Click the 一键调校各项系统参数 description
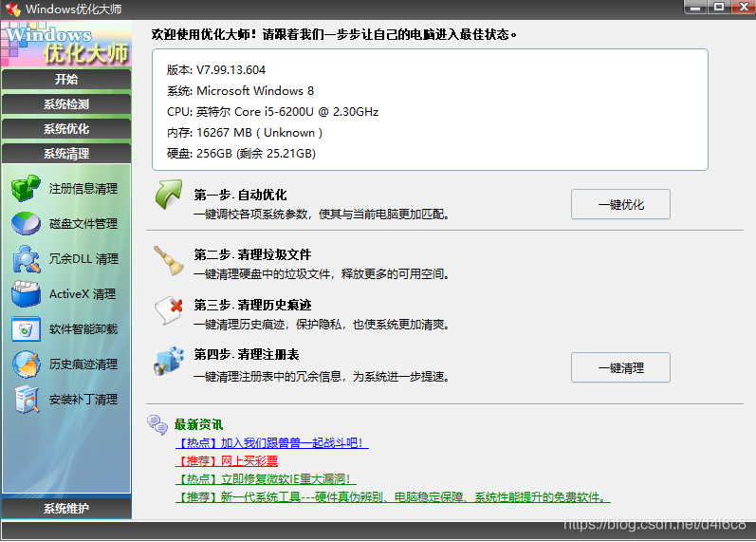756x542 pixels. pos(322,215)
